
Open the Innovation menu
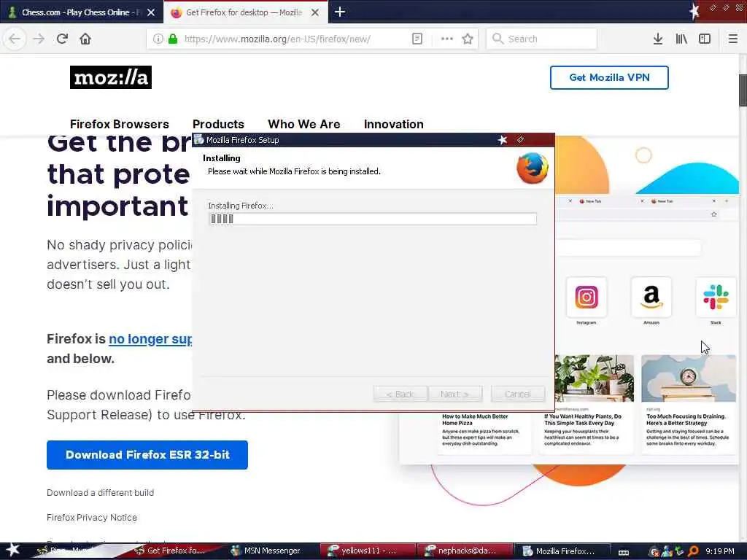click(x=393, y=124)
